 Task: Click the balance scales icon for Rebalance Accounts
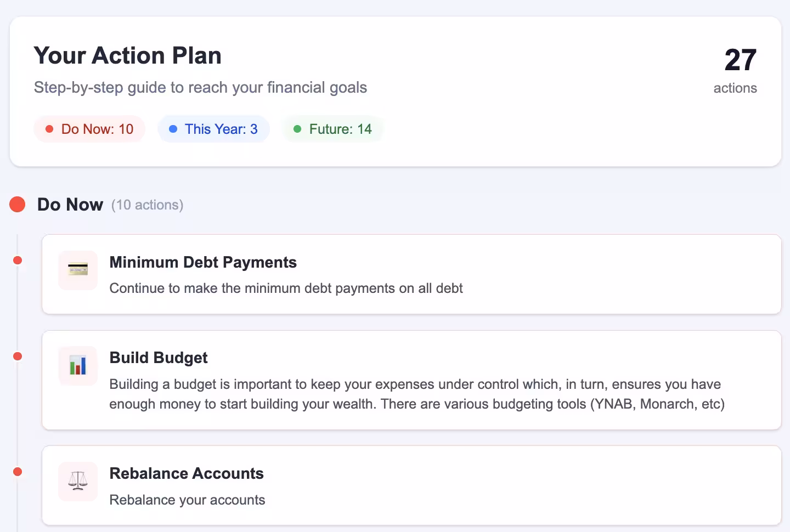[x=78, y=481]
